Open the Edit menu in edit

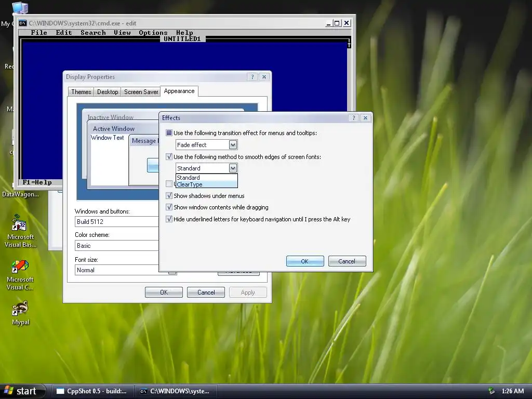click(x=64, y=33)
